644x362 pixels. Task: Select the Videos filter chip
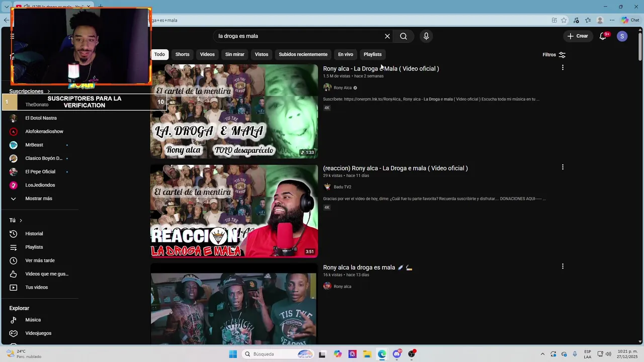pos(207,54)
